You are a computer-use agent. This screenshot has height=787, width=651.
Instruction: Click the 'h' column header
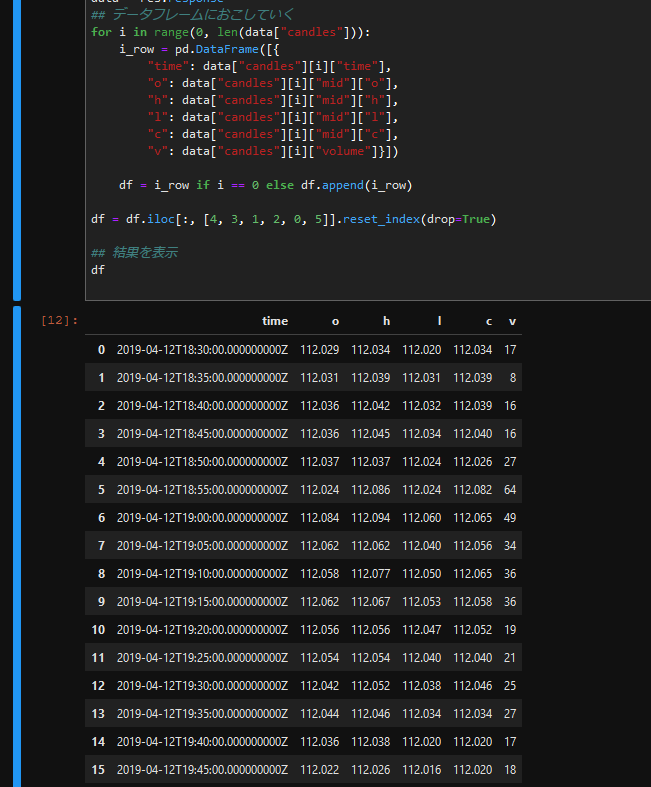(386, 321)
